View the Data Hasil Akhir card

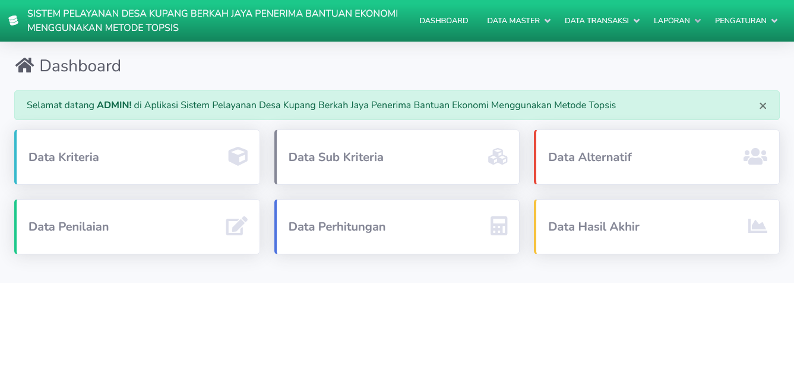point(656,227)
